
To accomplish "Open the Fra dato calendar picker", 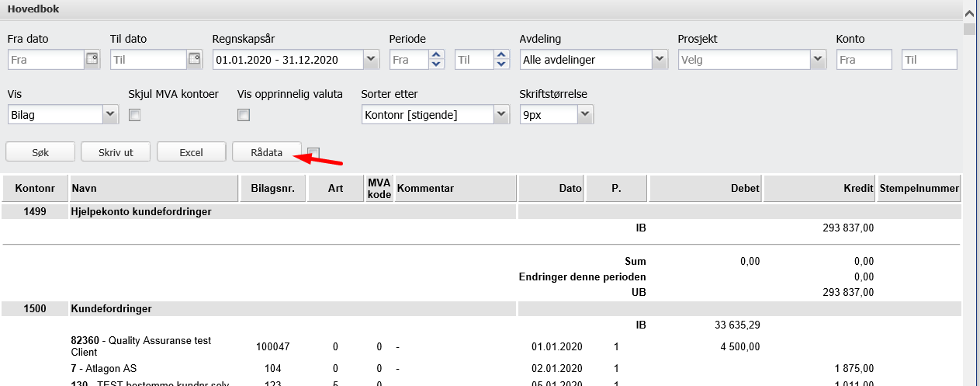I will point(92,60).
